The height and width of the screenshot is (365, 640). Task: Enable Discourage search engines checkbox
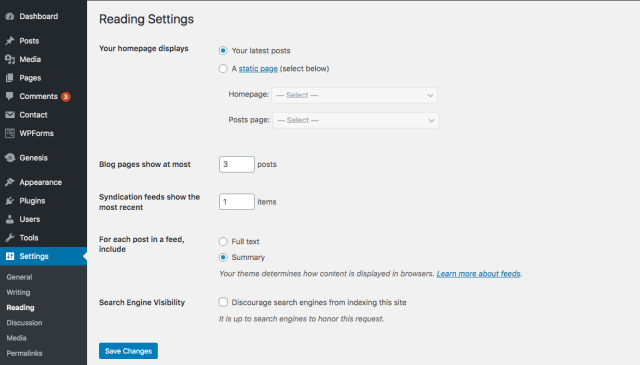click(x=223, y=302)
